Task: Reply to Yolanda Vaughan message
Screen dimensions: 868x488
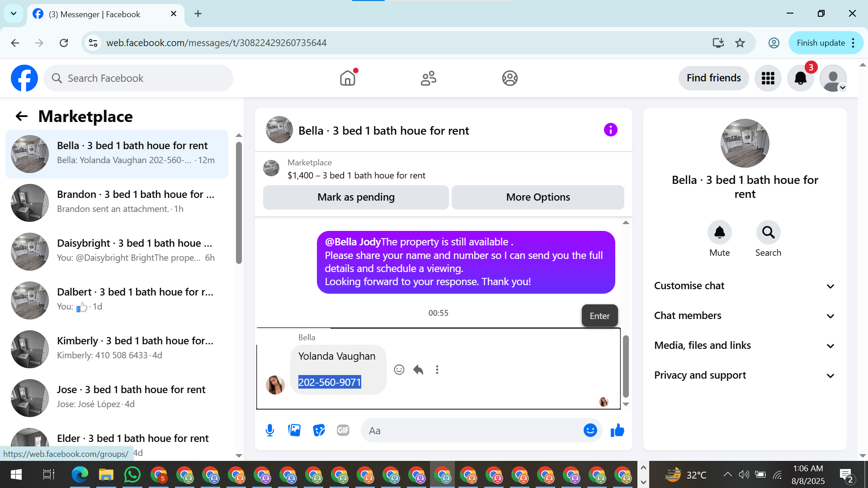Action: coord(418,370)
